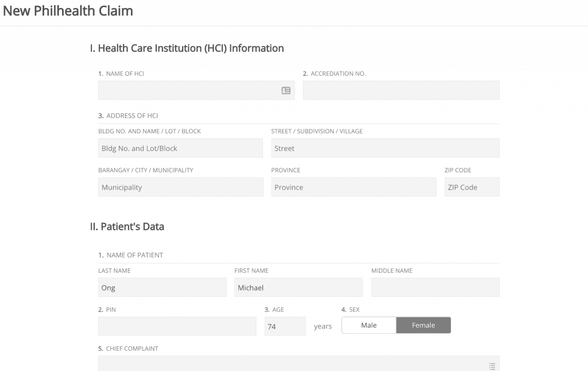Click the Accrediation No. input field
Viewport: 588px width, 371px height.
[401, 90]
